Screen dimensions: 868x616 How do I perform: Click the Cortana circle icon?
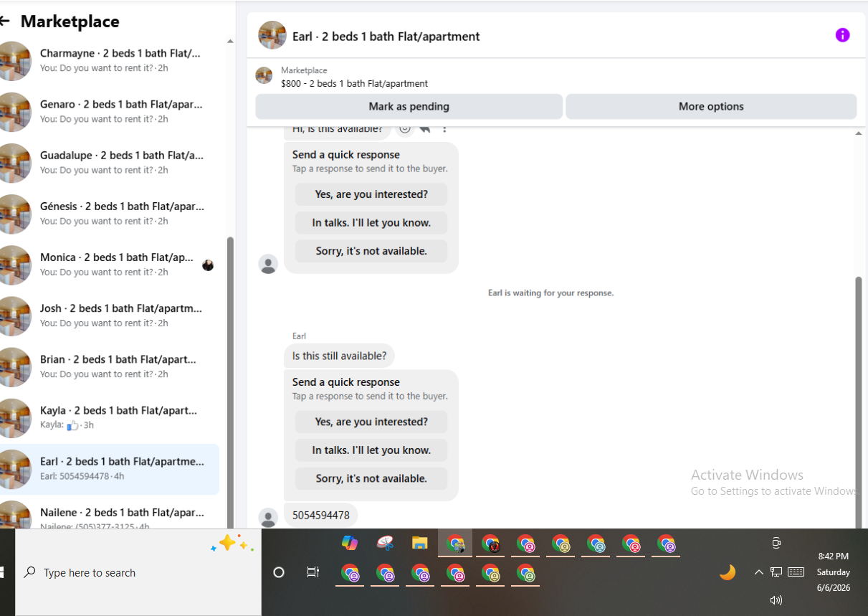[280, 572]
